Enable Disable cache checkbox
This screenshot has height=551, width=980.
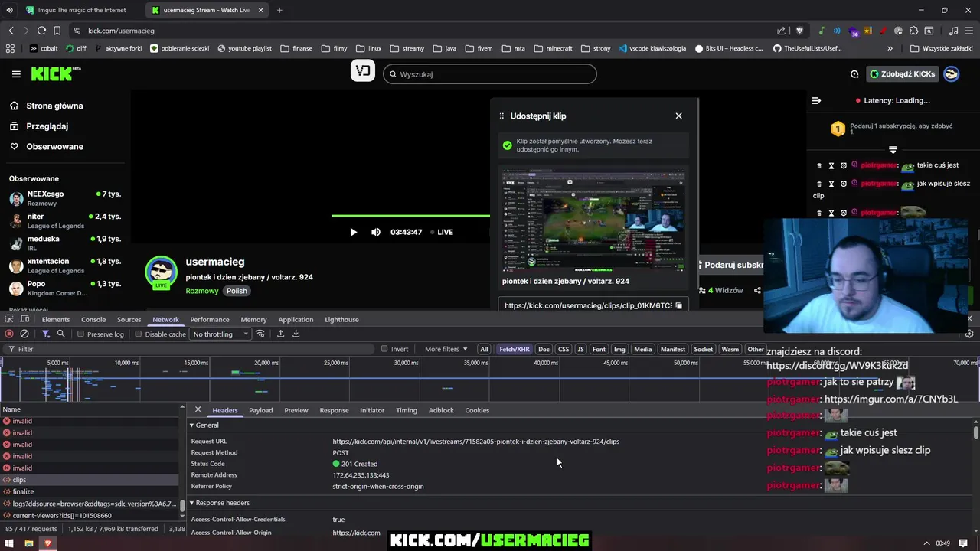coord(138,334)
